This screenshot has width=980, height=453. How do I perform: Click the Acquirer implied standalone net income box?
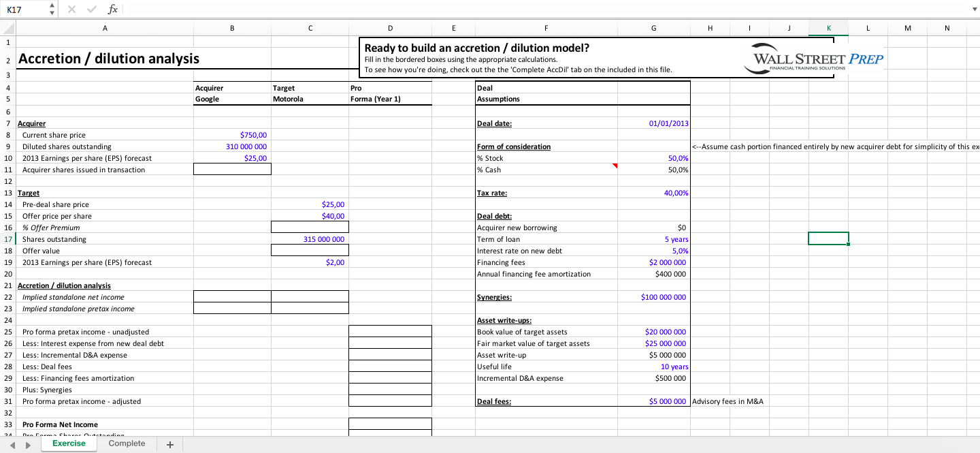tap(232, 297)
